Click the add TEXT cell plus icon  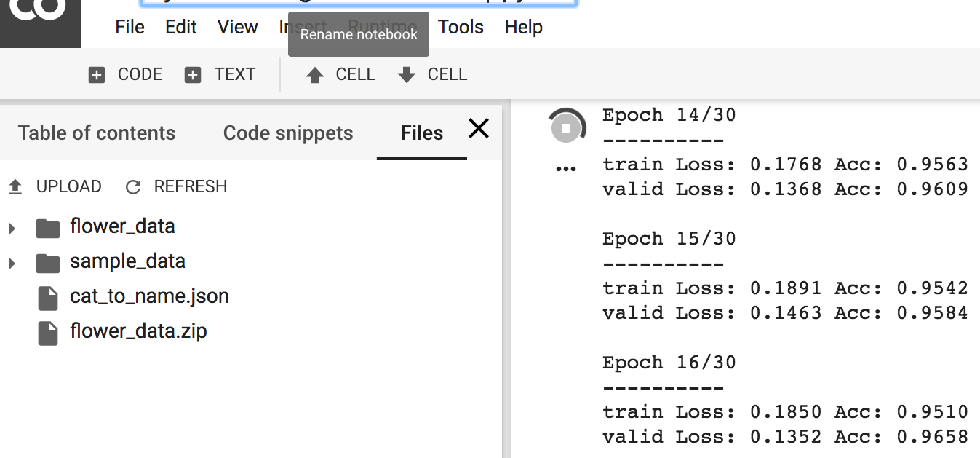pyautogui.click(x=193, y=75)
